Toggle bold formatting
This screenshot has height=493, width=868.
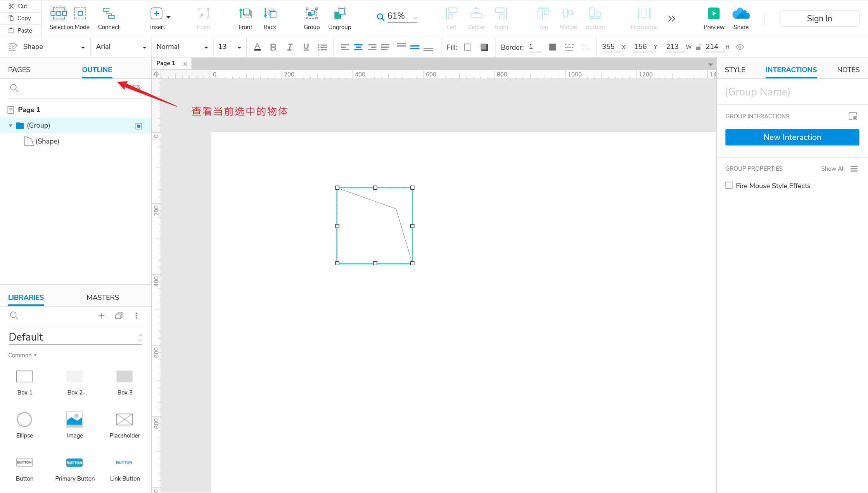[x=273, y=47]
